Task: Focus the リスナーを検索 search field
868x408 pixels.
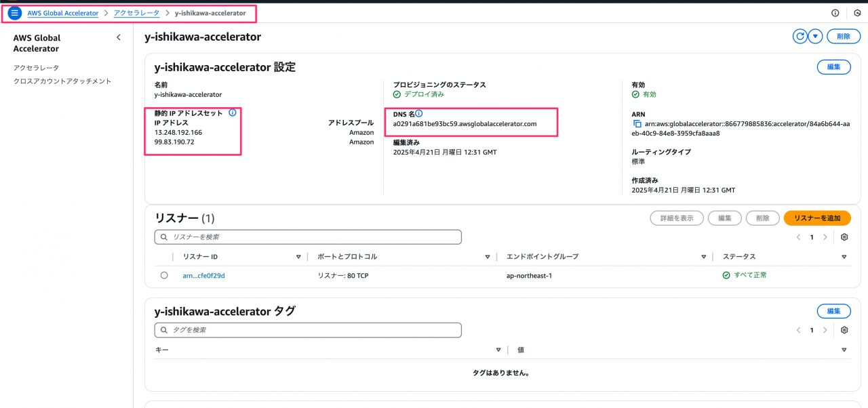Action: click(308, 237)
